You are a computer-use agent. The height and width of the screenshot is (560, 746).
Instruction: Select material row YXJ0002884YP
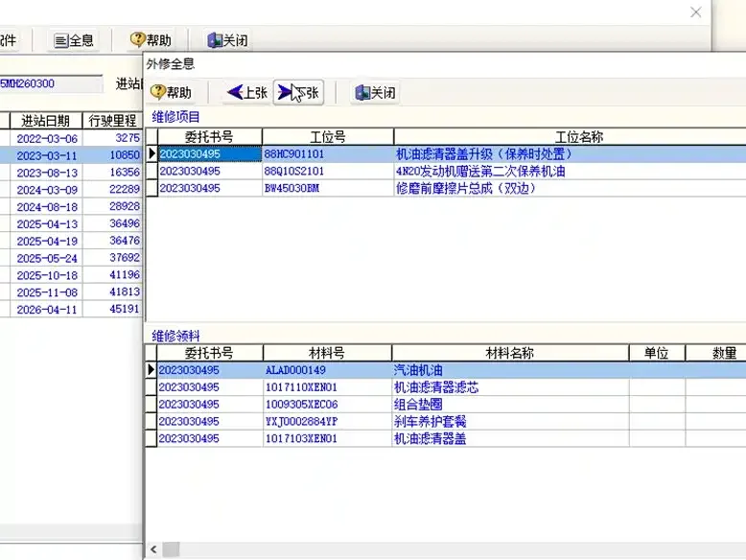[x=446, y=422]
